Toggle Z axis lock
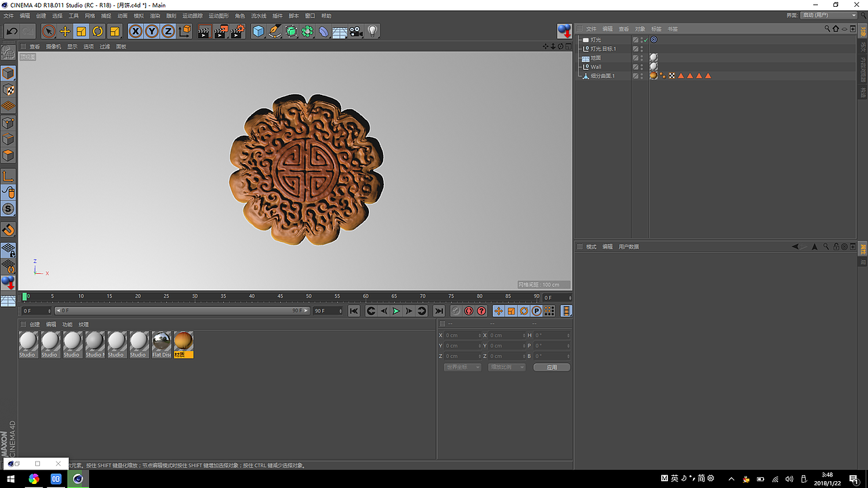This screenshot has width=868, height=488. (167, 31)
